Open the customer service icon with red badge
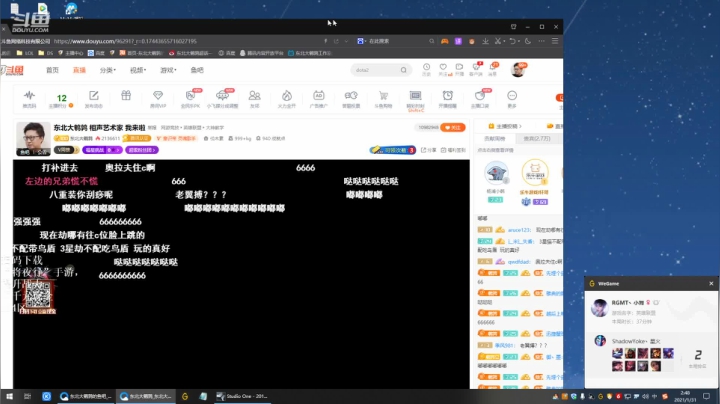Viewport: 720px width, 404px height. click(476, 69)
